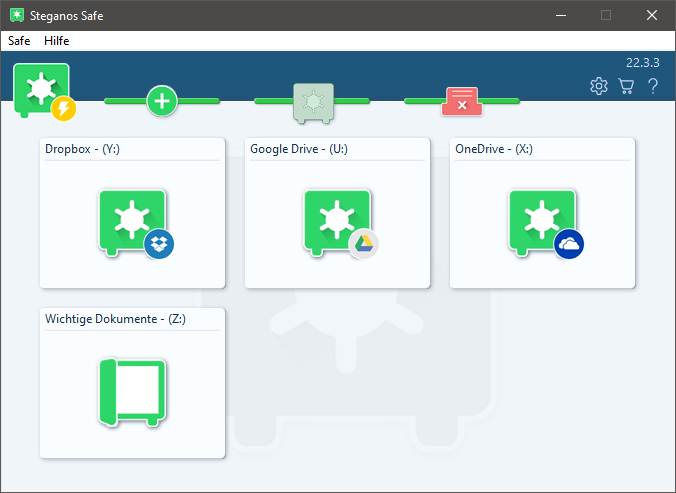Click the OneDrive - (X:) title text
This screenshot has height=493, width=676.
coord(494,149)
